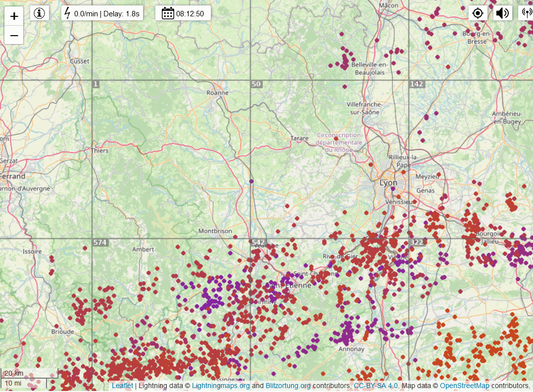This screenshot has height=392, width=533.
Task: Click the Ambert town label
Action: 143,249
